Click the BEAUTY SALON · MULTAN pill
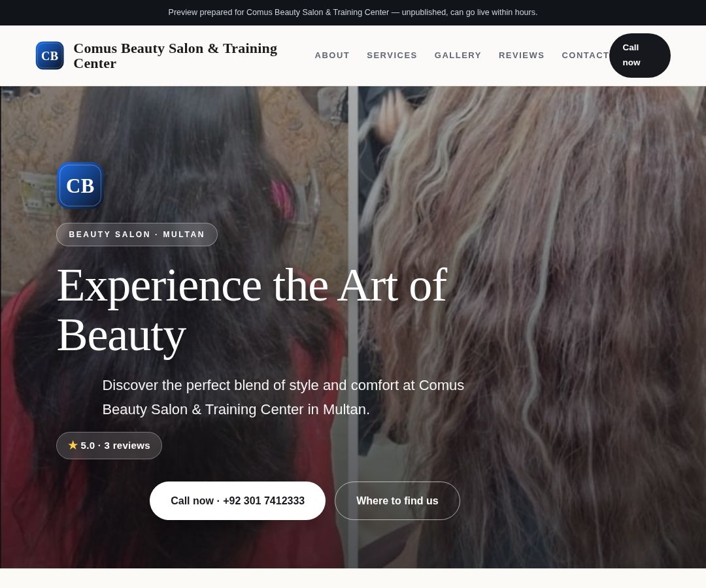706x588 pixels. click(137, 235)
